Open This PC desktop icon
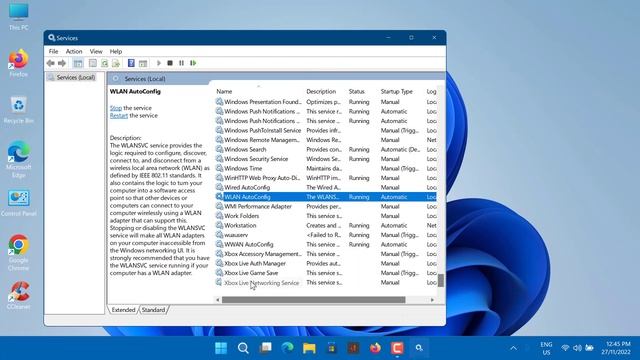The image size is (640, 360). [18, 16]
